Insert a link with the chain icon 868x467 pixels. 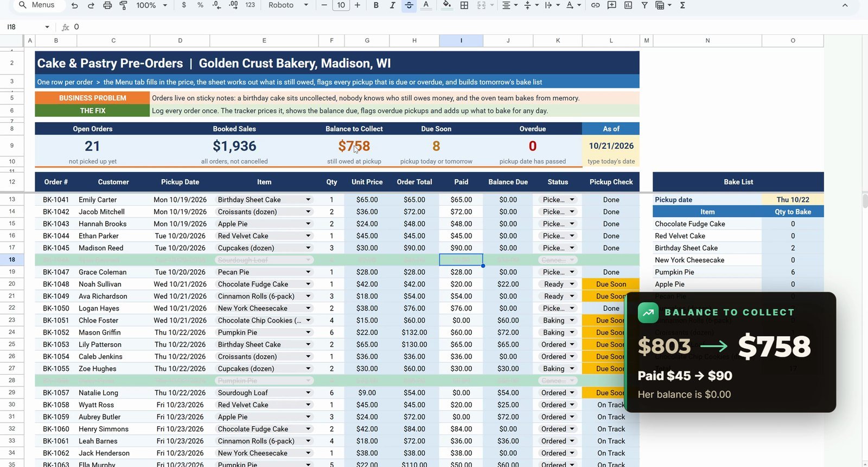pyautogui.click(x=595, y=5)
